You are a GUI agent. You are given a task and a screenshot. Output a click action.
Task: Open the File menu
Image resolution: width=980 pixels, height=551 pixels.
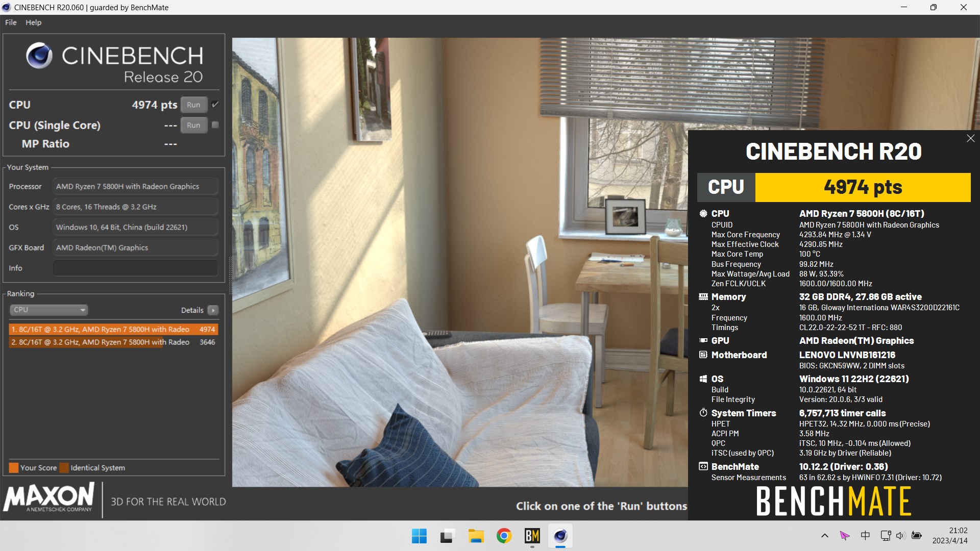(x=11, y=22)
